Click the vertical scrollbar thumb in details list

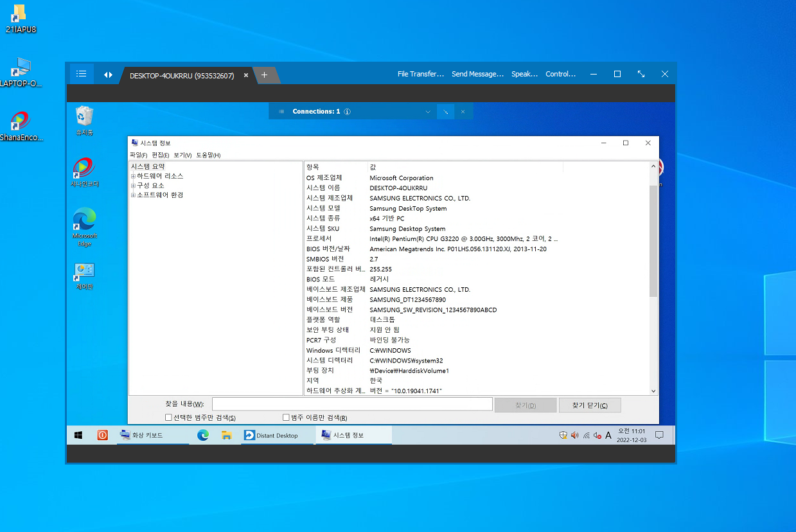pyautogui.click(x=653, y=241)
